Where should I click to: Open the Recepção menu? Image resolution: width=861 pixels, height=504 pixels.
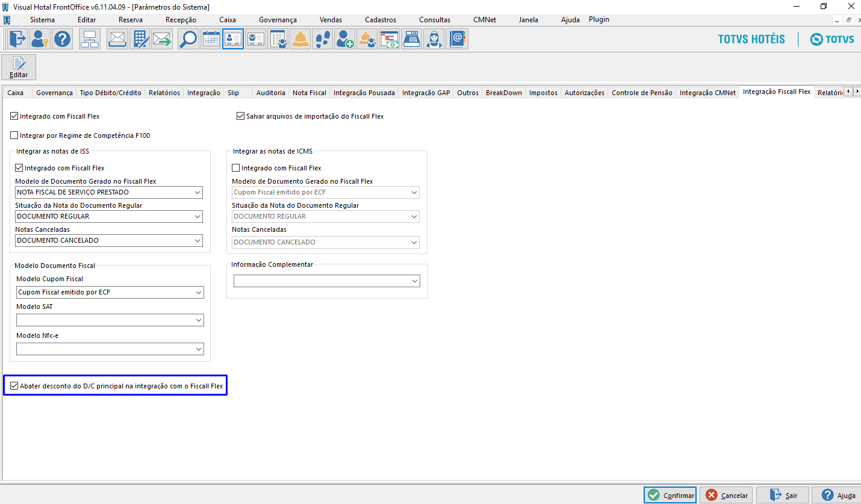click(x=181, y=20)
